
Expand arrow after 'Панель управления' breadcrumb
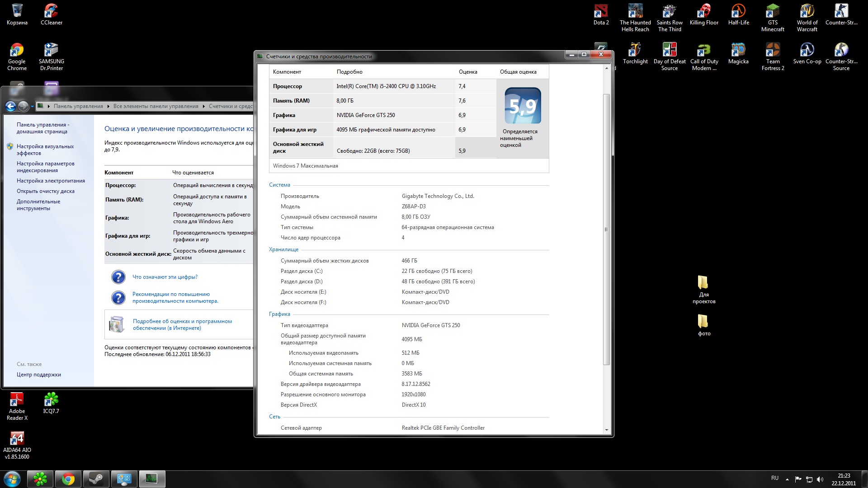[108, 106]
